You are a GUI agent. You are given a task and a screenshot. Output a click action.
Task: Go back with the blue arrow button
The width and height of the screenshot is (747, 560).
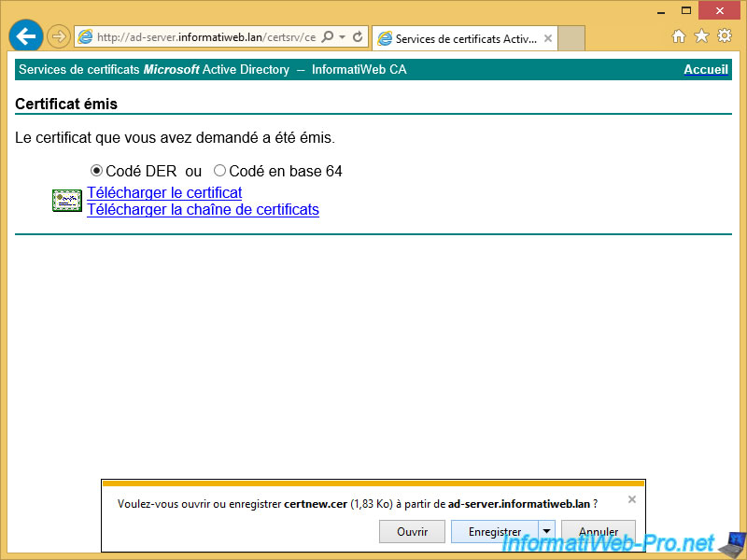tap(26, 36)
